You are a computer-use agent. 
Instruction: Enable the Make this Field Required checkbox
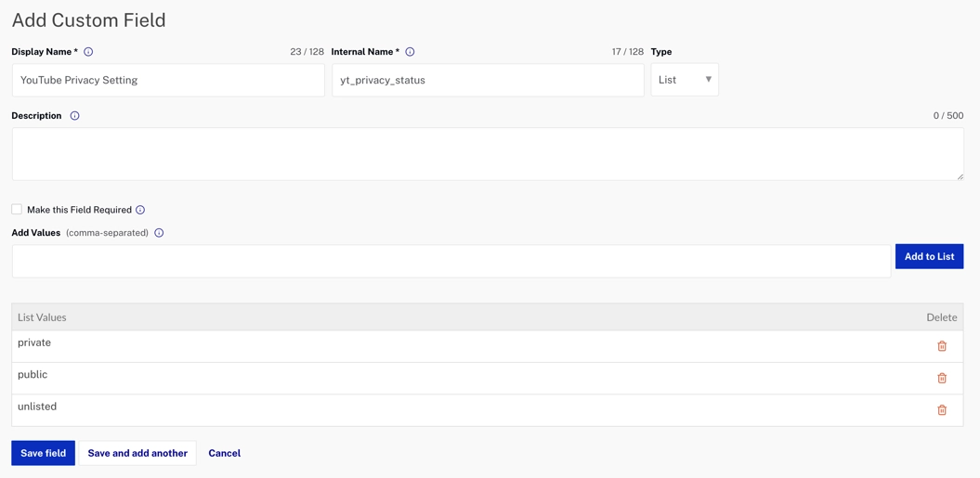17,210
